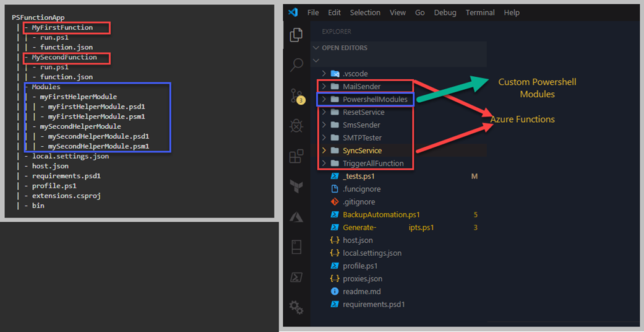The height and width of the screenshot is (332, 644).
Task: Open the Debug menu
Action: coord(445,13)
